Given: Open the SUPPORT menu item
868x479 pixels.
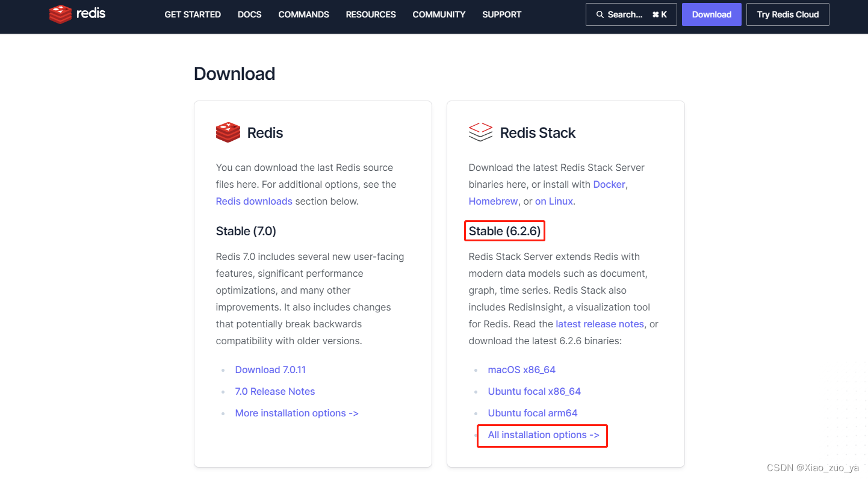Looking at the screenshot, I should click(x=501, y=14).
